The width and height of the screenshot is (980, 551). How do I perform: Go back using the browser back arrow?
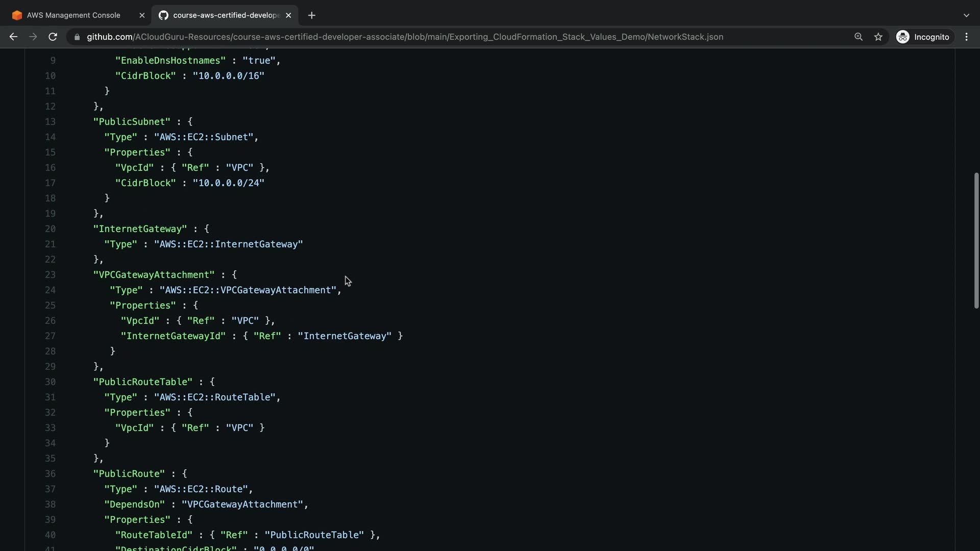(13, 37)
